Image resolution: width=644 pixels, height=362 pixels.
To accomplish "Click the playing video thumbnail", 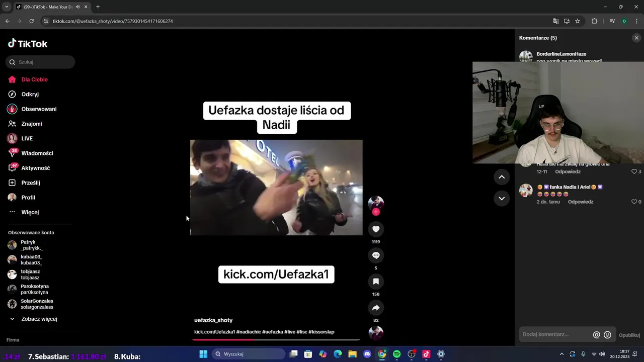I will (x=276, y=188).
